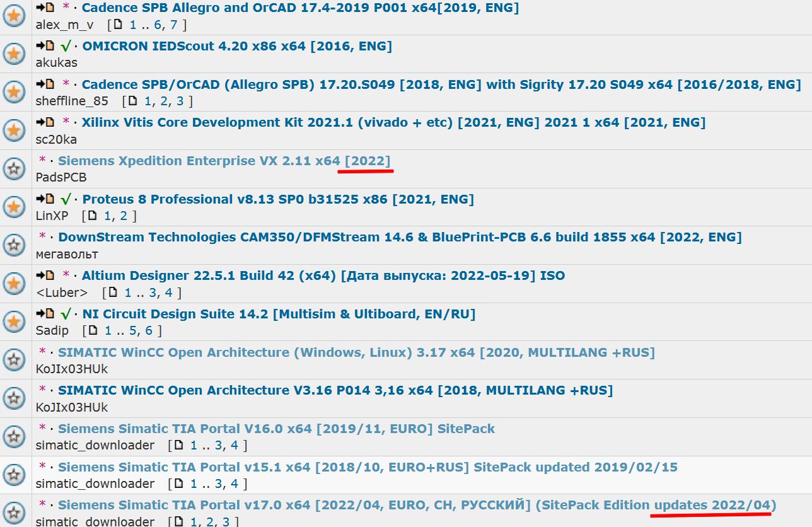This screenshot has height=527, width=812.
Task: Open Cadence SPB/OrCAD 17.20.S049 with Sigrity topic
Action: pyautogui.click(x=441, y=84)
